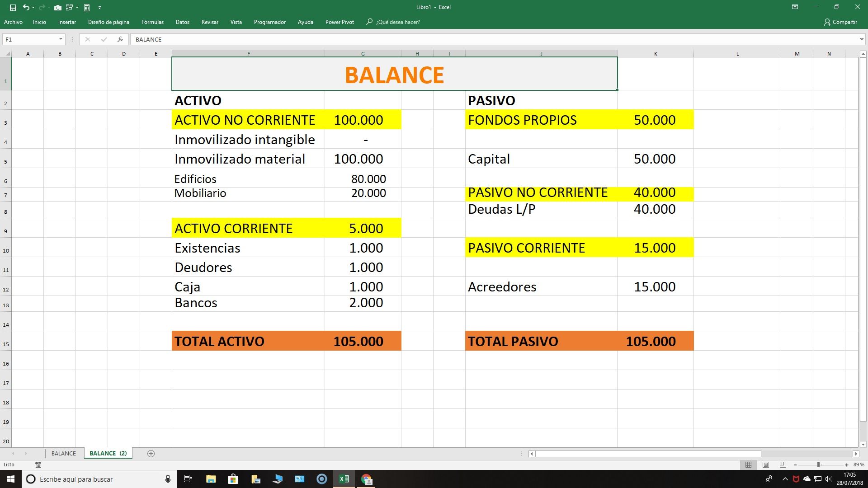Click the TOTAL ACTIVO cell

coord(248,341)
